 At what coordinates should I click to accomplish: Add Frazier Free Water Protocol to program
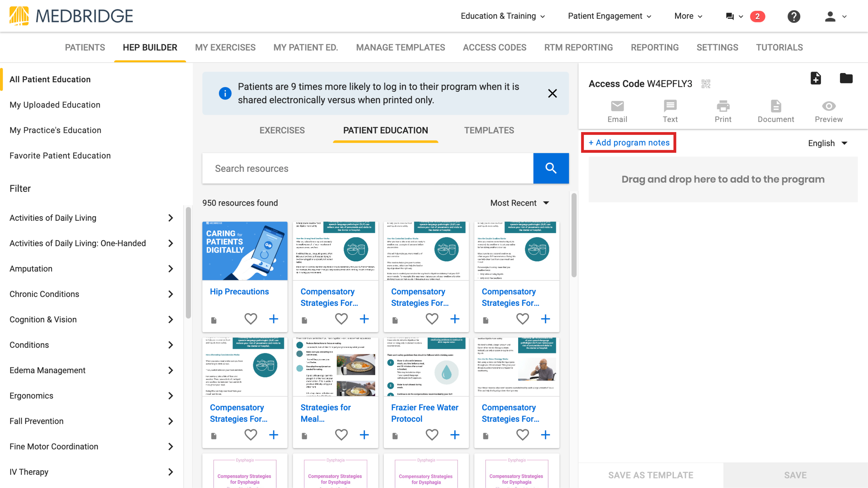pyautogui.click(x=455, y=435)
